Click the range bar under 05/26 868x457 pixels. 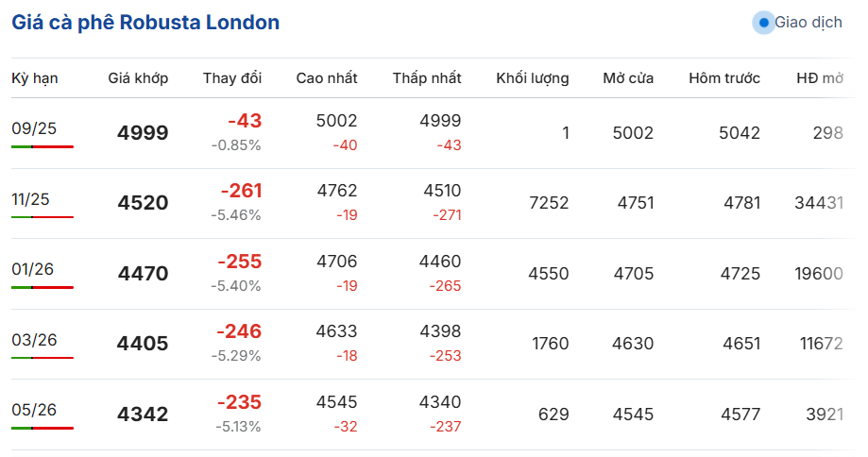pyautogui.click(x=43, y=429)
